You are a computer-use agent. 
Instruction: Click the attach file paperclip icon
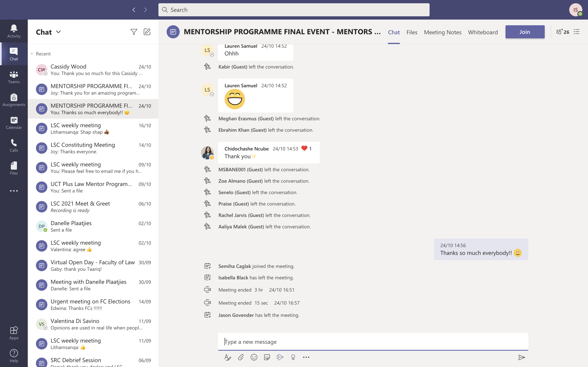tap(241, 357)
